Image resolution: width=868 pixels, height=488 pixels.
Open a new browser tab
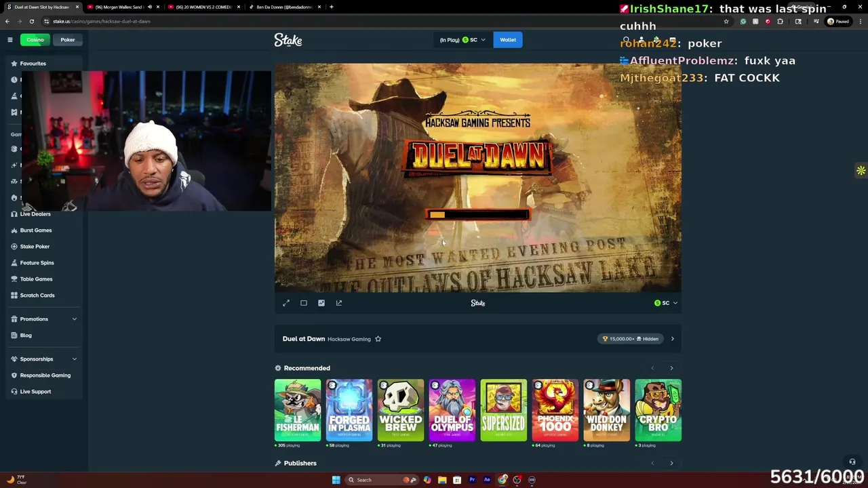coord(332,7)
